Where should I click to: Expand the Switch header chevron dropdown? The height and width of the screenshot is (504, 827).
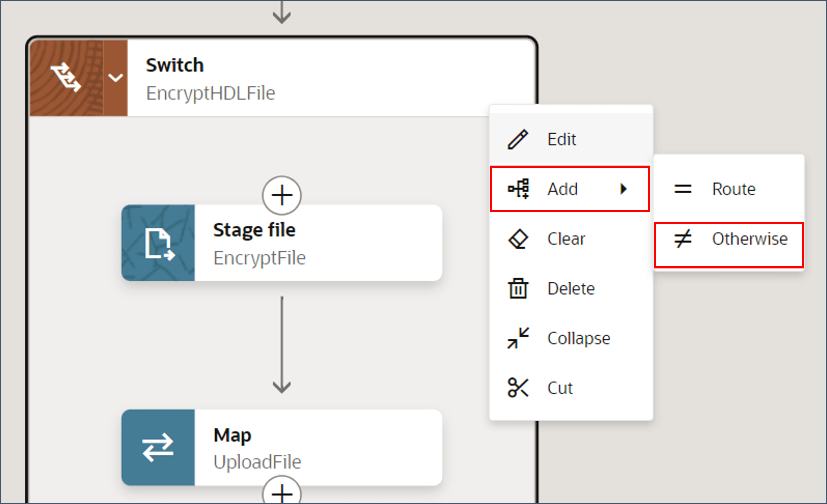coord(116,78)
